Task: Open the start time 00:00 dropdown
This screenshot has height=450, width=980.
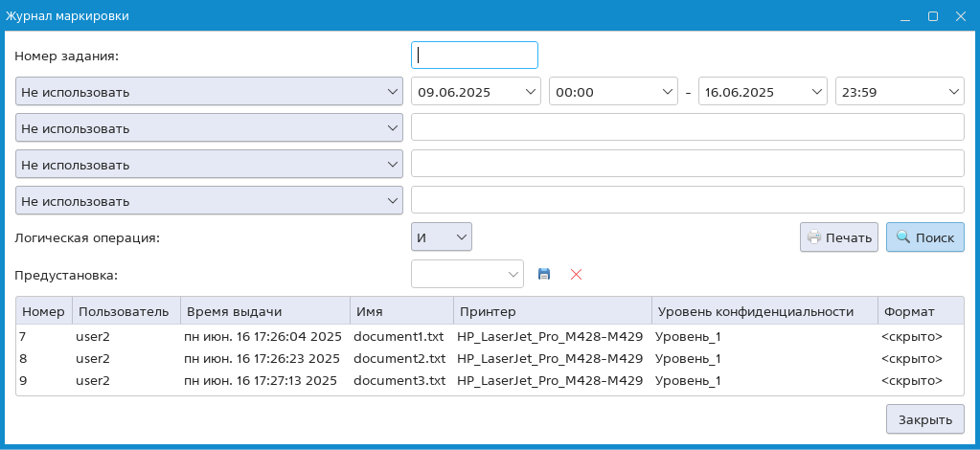Action: (x=613, y=92)
